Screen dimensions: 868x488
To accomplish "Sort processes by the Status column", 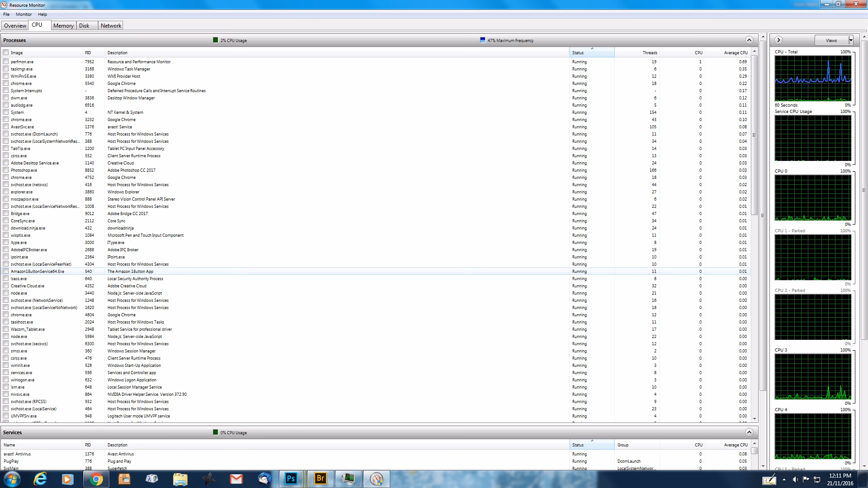I will tap(592, 52).
